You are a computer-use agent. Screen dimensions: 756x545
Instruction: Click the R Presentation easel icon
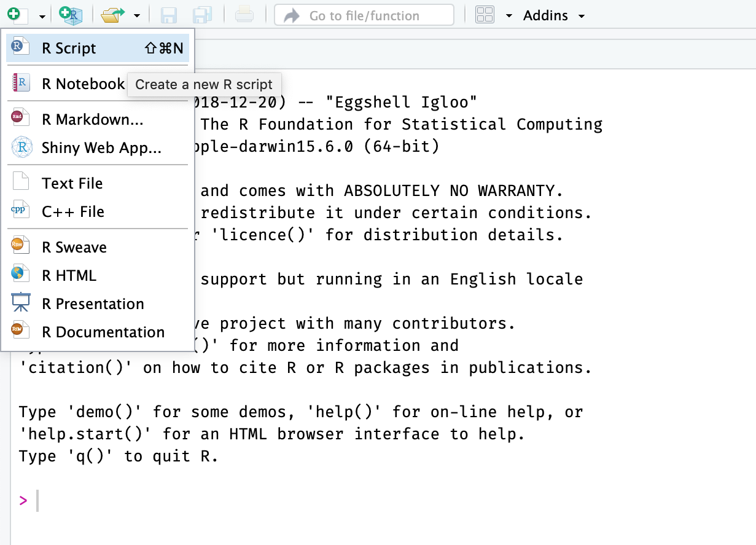coord(21,302)
